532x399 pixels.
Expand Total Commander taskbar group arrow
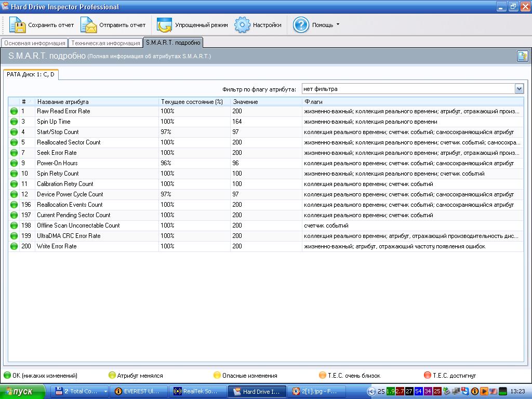pos(105,391)
